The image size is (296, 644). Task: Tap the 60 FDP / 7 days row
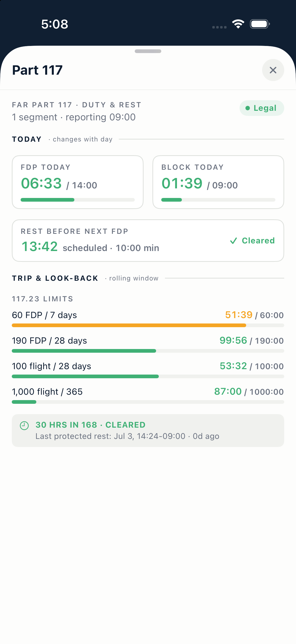tap(148, 318)
